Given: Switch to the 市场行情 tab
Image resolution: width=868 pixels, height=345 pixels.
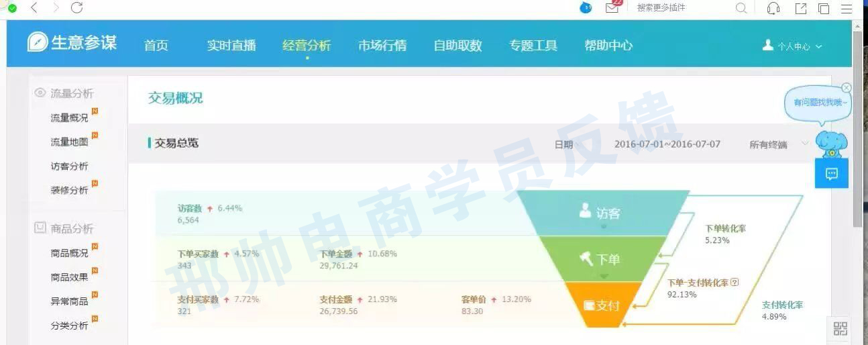Looking at the screenshot, I should [x=382, y=46].
